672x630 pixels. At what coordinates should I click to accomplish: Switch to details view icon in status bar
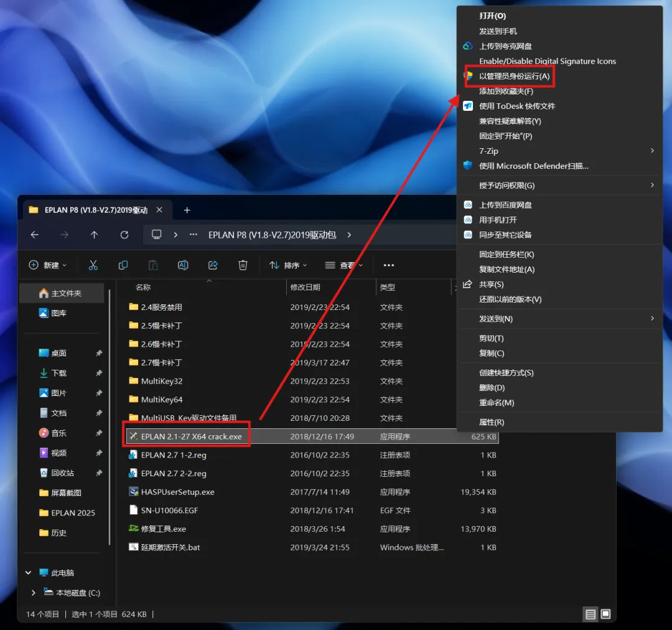click(590, 614)
